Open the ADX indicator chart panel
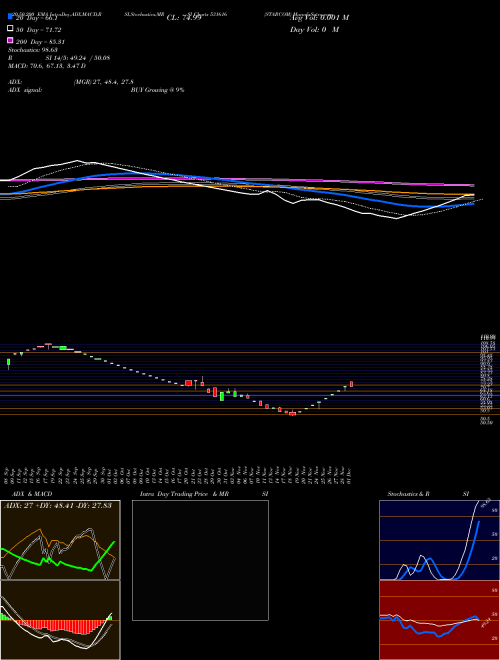500x660 pixels. (x=60, y=540)
